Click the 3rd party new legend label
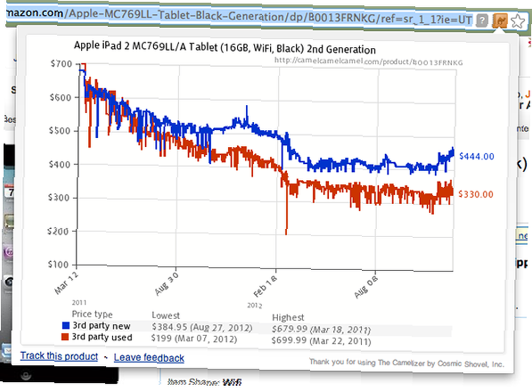 101,326
